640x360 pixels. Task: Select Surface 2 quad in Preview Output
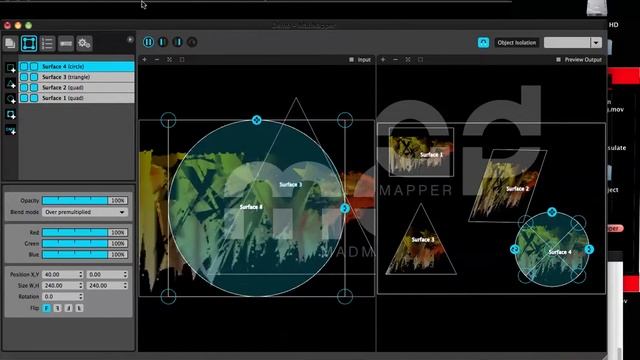coord(508,186)
